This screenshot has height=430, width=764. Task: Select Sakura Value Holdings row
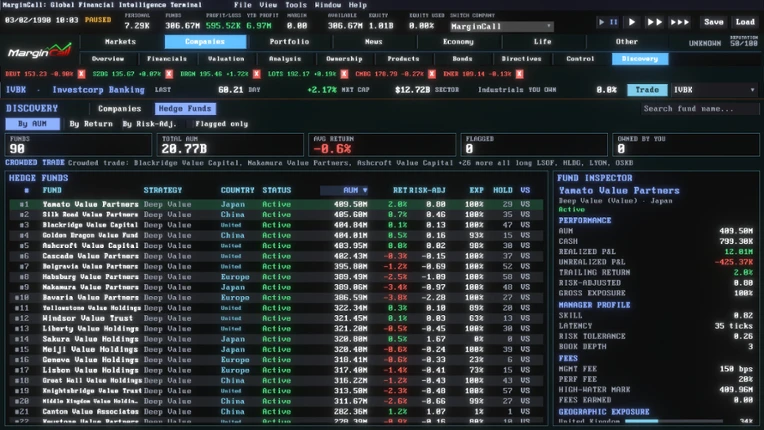(276, 339)
